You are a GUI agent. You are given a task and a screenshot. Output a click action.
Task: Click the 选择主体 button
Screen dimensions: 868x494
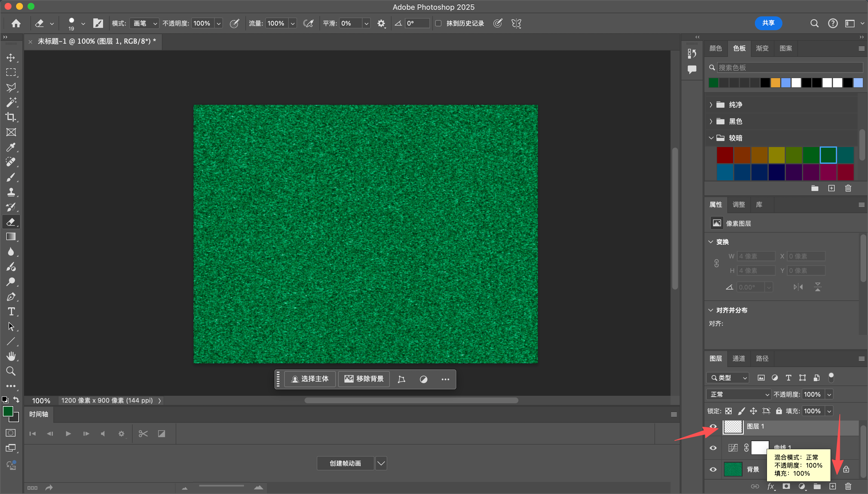point(310,379)
